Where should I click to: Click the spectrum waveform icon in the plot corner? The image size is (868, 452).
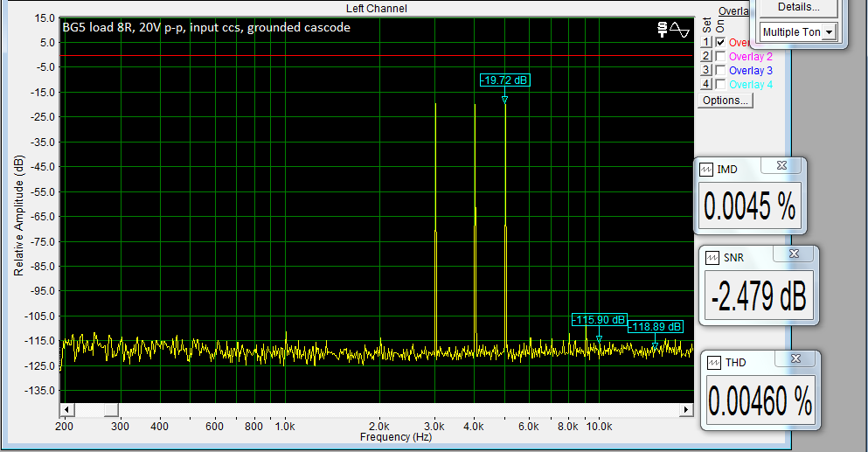click(x=679, y=30)
